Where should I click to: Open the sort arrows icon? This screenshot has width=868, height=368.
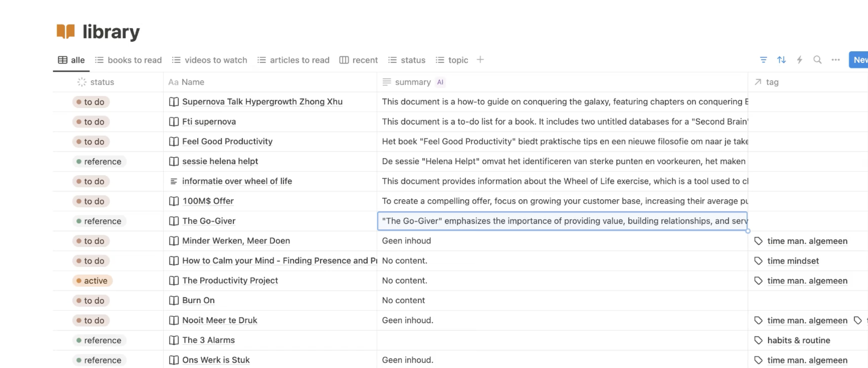click(x=781, y=60)
